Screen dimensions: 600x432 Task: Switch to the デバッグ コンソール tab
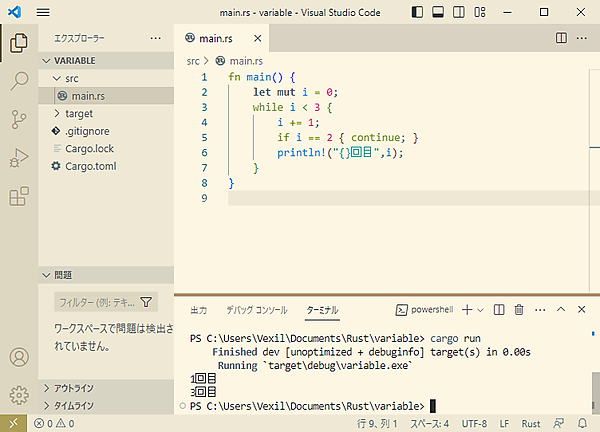[x=256, y=310]
